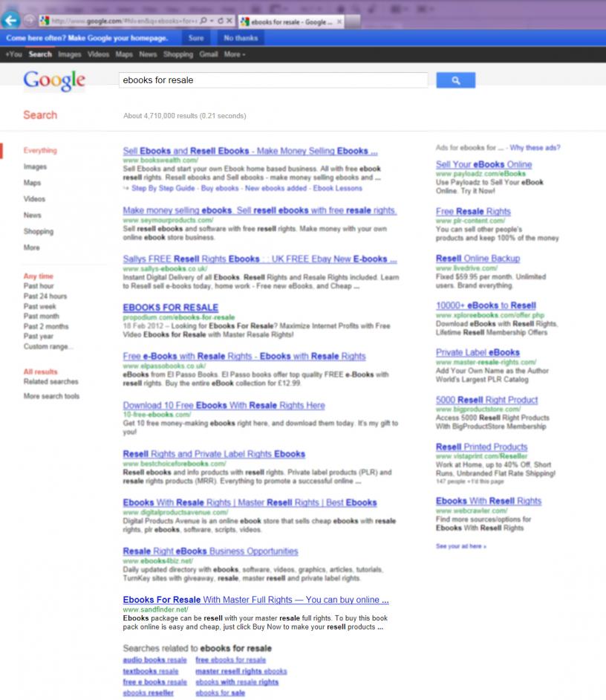Screen dimensions: 606x700
Task: Open a new tab with the blank tab button
Action: pyautogui.click(x=353, y=22)
